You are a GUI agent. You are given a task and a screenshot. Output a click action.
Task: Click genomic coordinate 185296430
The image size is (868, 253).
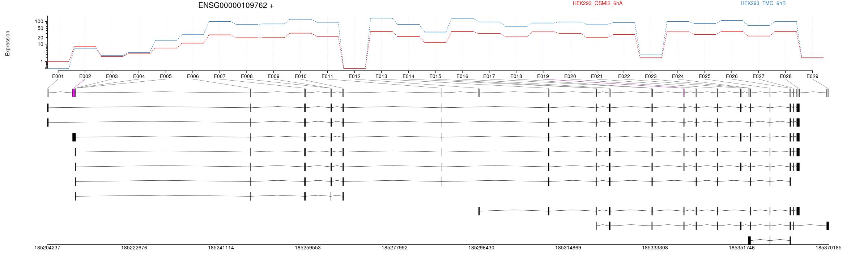(x=481, y=248)
